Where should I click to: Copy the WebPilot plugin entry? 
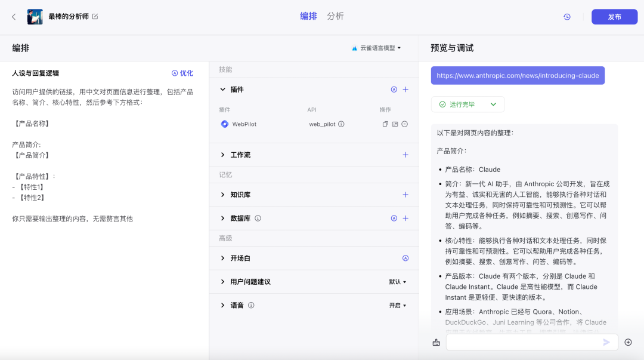pyautogui.click(x=385, y=124)
